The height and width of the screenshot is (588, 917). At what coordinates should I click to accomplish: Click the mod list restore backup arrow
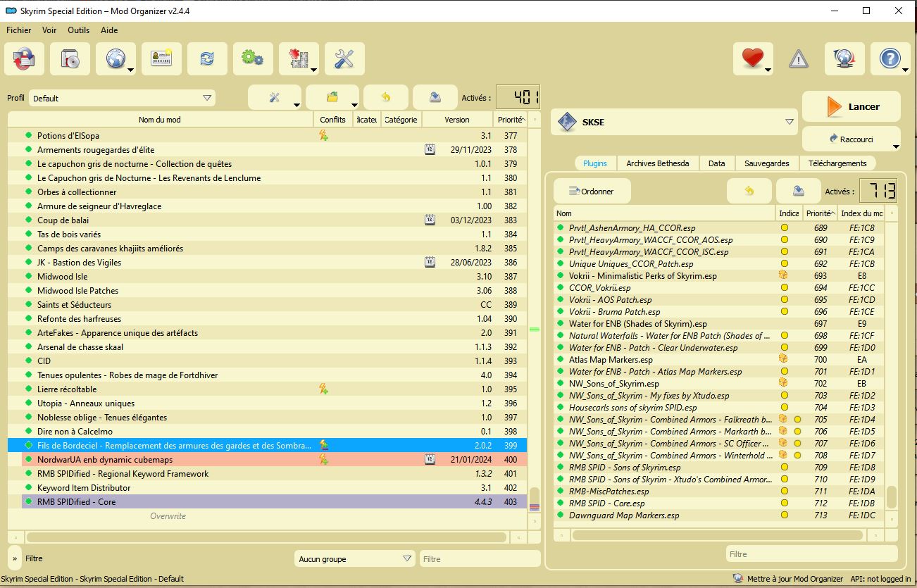(385, 97)
